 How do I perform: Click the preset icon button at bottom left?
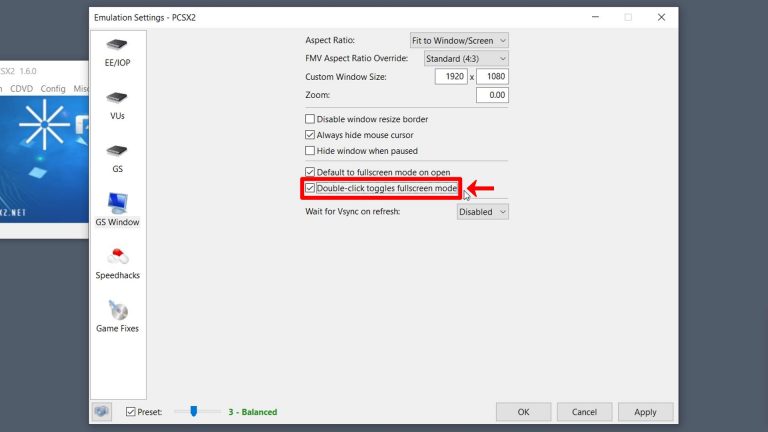coord(102,411)
